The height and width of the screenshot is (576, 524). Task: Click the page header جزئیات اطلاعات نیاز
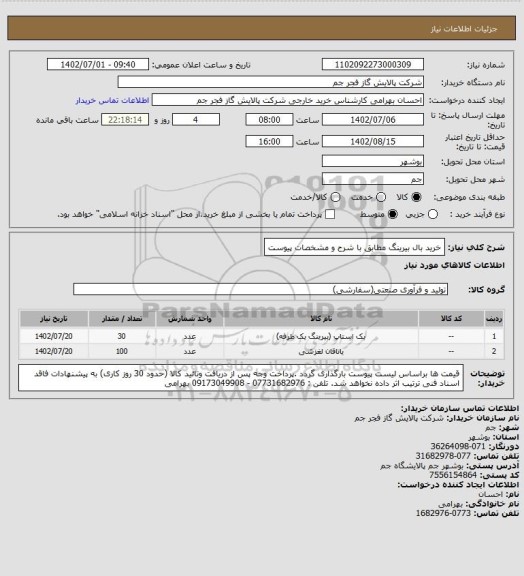pos(464,29)
